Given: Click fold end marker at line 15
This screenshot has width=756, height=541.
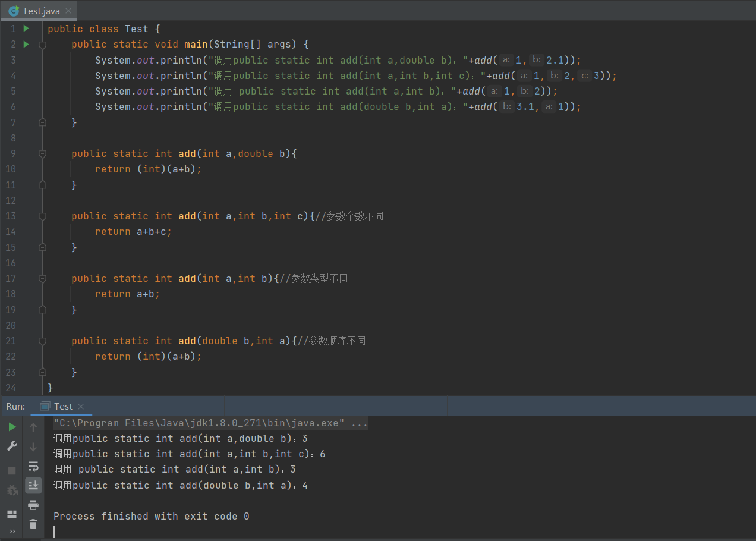Looking at the screenshot, I should click(x=42, y=247).
